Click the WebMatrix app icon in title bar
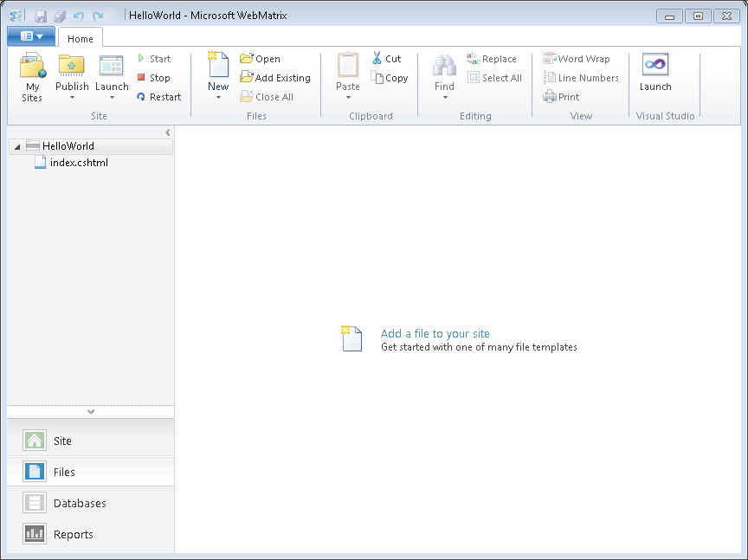Image resolution: width=748 pixels, height=560 pixels. [16, 16]
